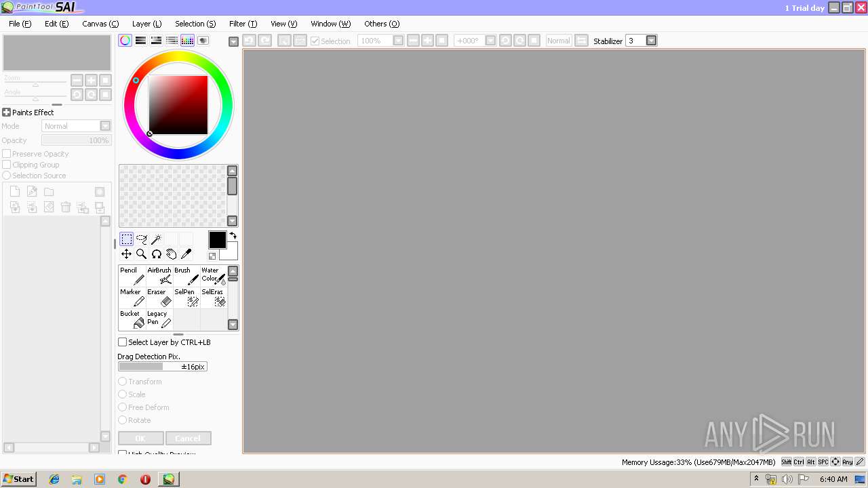868x488 pixels.
Task: Choose the Bucket fill tool
Action: click(132, 319)
